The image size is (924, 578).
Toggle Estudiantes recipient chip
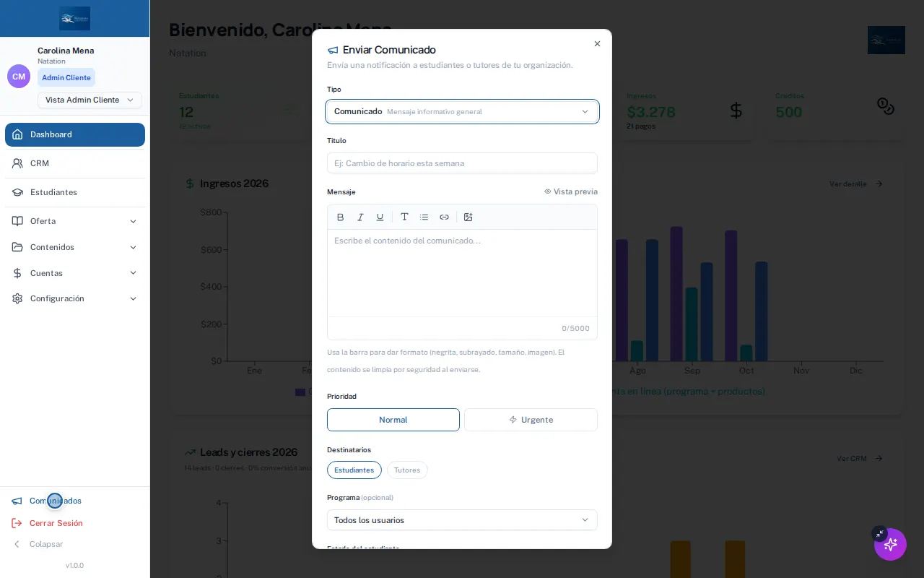click(x=354, y=470)
